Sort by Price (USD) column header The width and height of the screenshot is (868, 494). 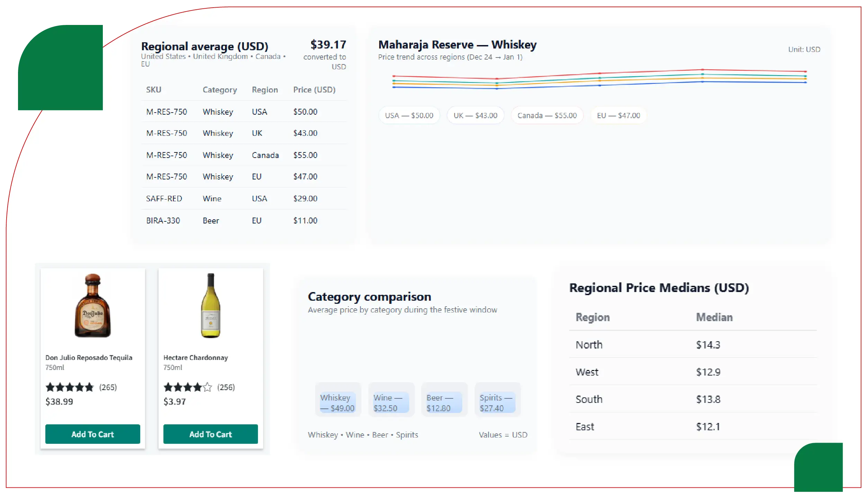(314, 90)
